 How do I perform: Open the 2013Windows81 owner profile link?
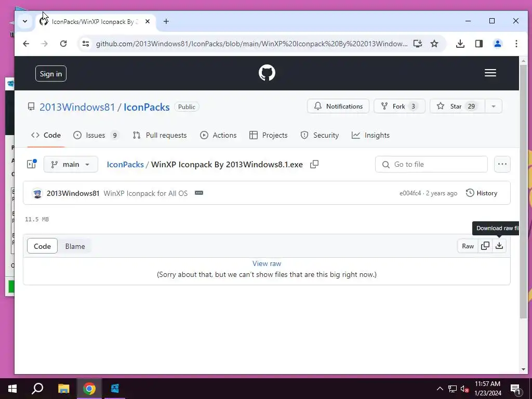click(x=77, y=107)
